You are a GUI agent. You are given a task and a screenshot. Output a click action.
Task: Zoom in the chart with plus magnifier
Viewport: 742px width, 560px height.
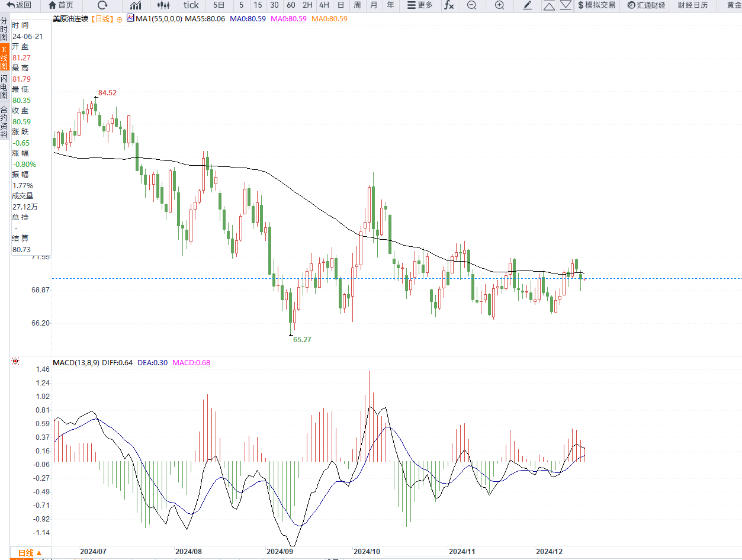(x=499, y=5)
